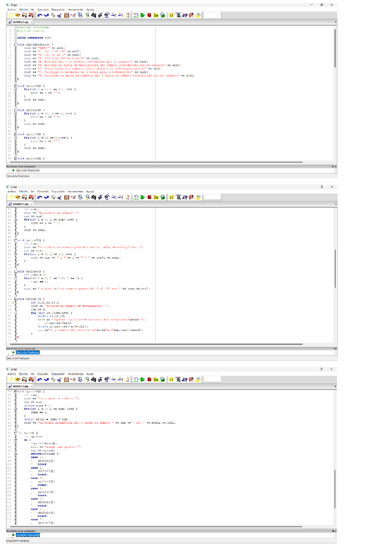The image size is (392, 555).
Task: Open the Depuración menu in the bottom window
Action: point(58,374)
